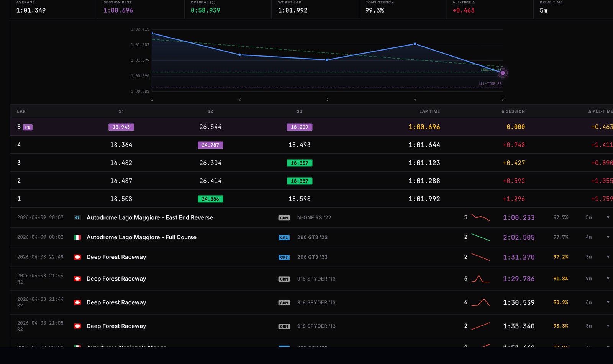This screenshot has height=364, width=613.
Task: Click the 1:01.644 lap time on lap 4
Action: (x=424, y=145)
